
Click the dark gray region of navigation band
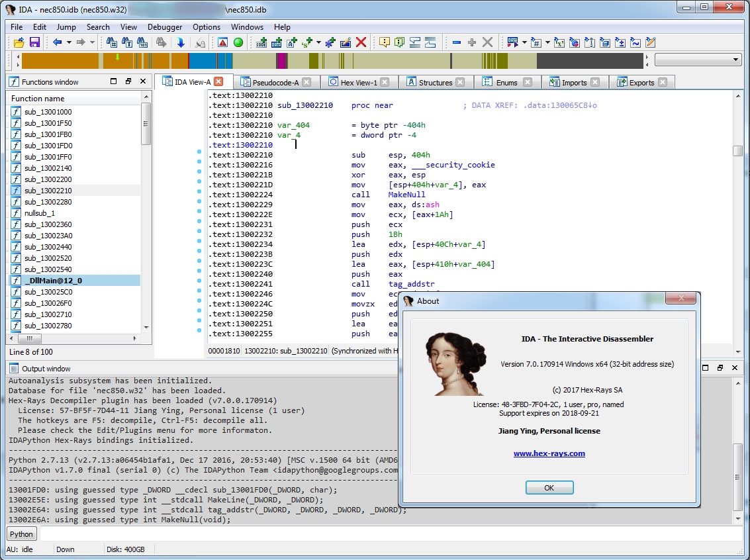[x=589, y=61]
